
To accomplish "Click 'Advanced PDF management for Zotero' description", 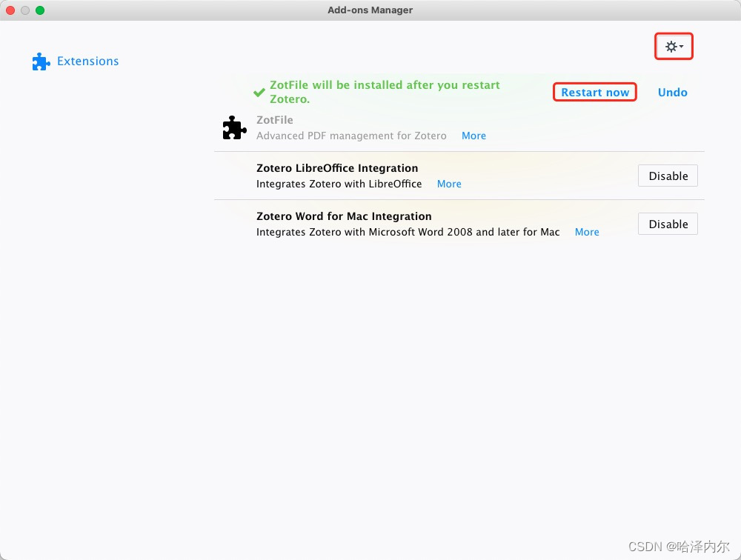I will pos(351,136).
